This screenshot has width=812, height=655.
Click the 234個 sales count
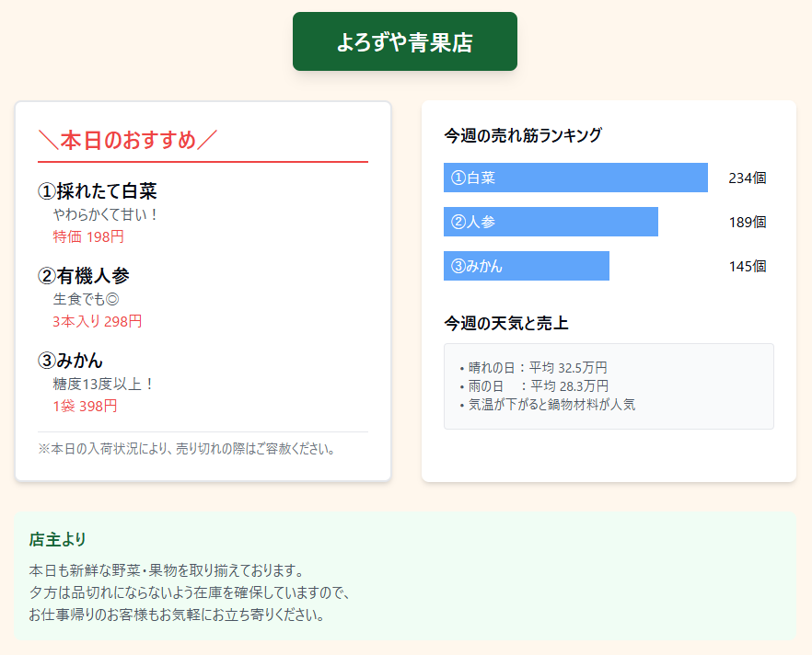(747, 178)
